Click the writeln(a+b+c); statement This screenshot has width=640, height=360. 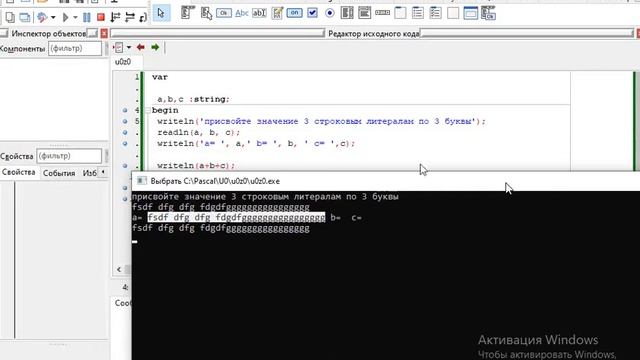(x=196, y=166)
